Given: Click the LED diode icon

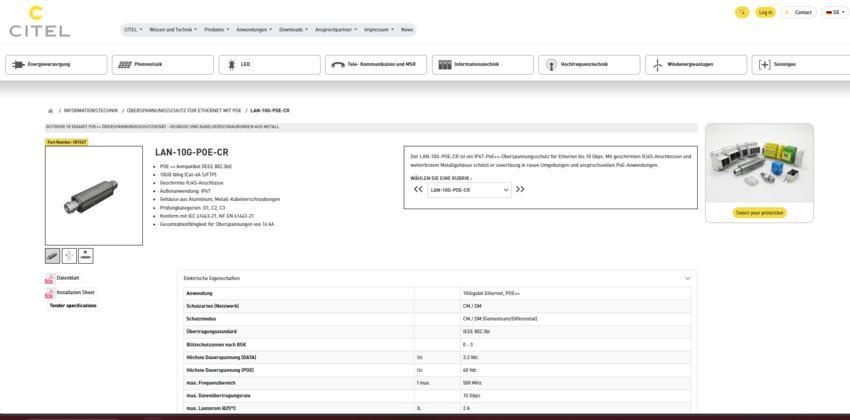Looking at the screenshot, I should pyautogui.click(x=231, y=64).
